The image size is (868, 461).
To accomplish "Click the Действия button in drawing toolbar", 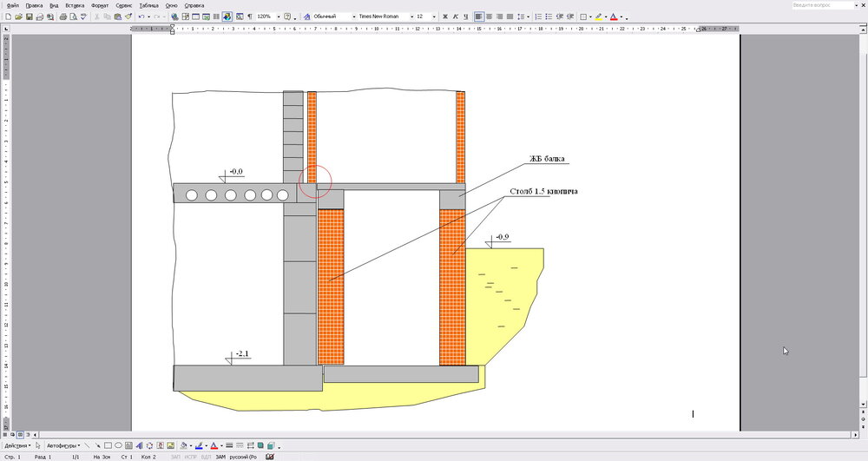I will [x=17, y=445].
